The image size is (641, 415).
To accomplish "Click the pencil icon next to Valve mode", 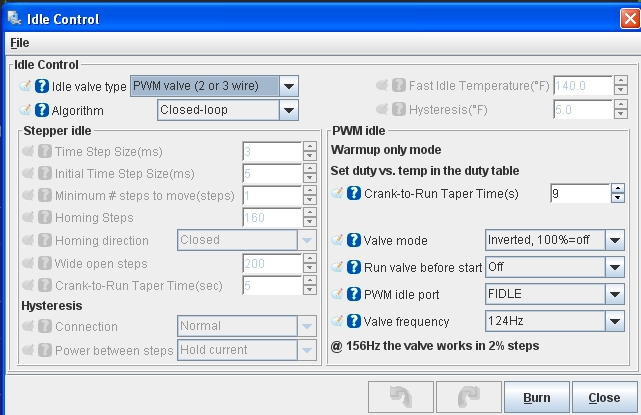I will click(337, 240).
